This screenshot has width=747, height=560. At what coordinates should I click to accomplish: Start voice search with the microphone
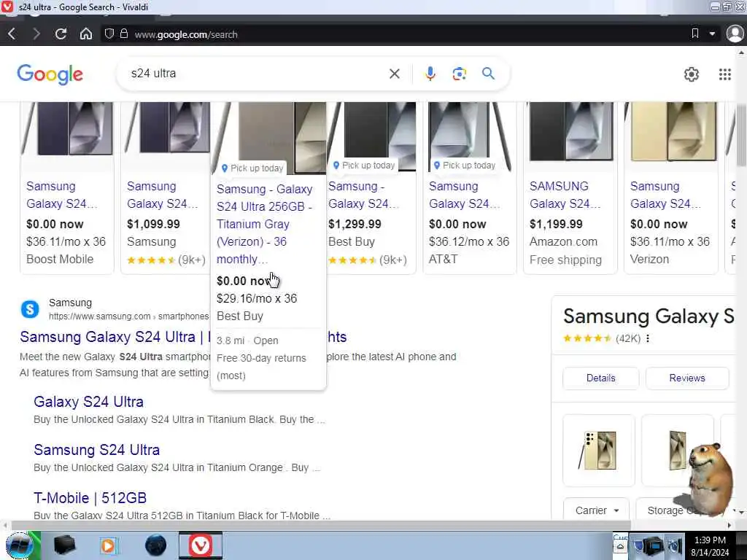(430, 74)
